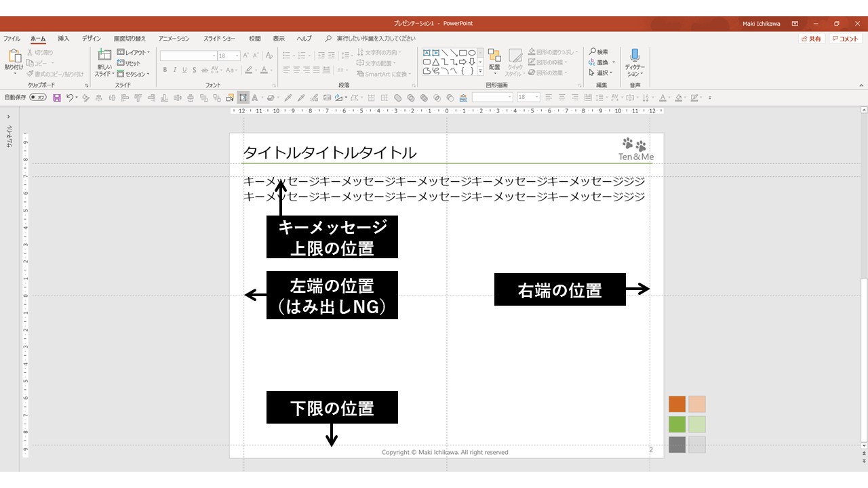Viewport: 868px width, 488px height.
Task: Toggle bold formatting
Action: coord(164,70)
